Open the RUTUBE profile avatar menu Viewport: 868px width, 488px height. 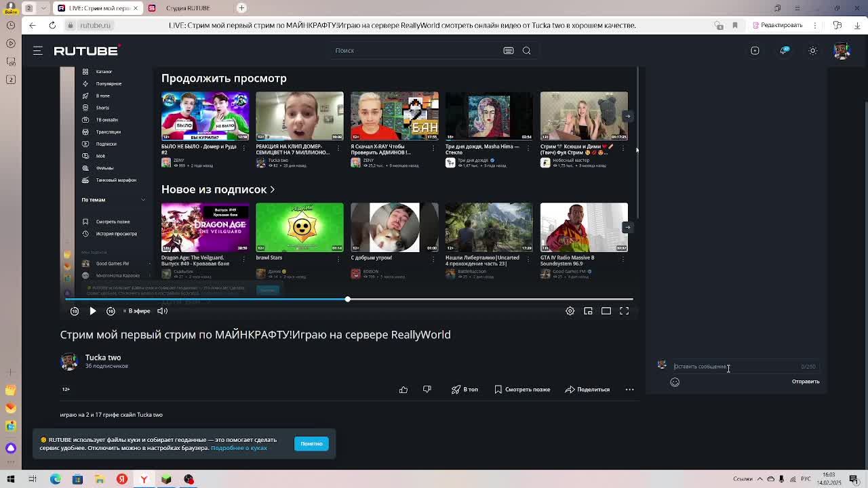(x=842, y=51)
